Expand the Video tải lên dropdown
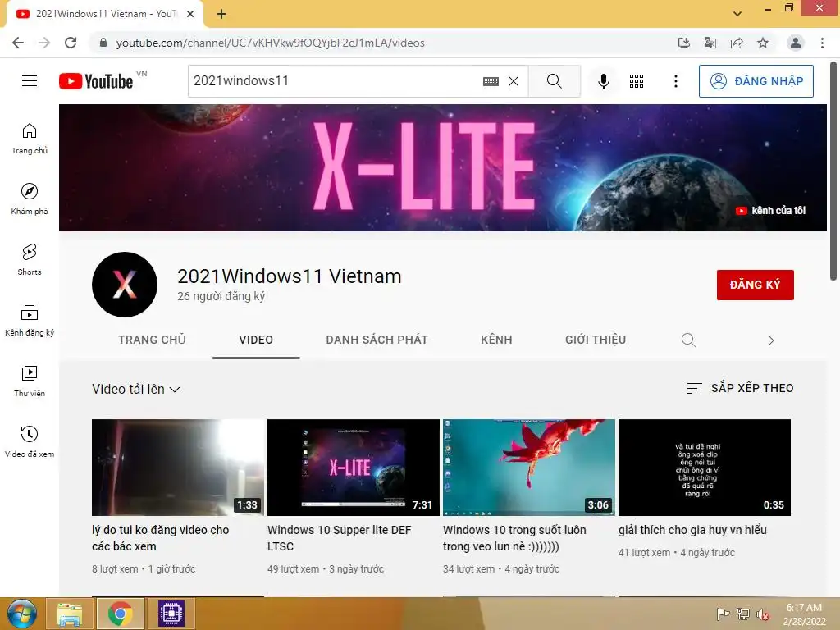The image size is (840, 630). pos(135,390)
